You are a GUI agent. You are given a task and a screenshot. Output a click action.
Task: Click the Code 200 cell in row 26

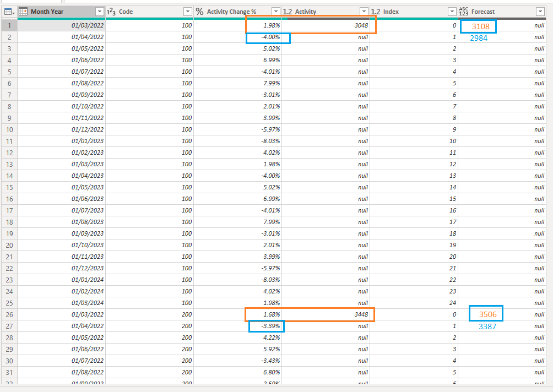[149, 314]
